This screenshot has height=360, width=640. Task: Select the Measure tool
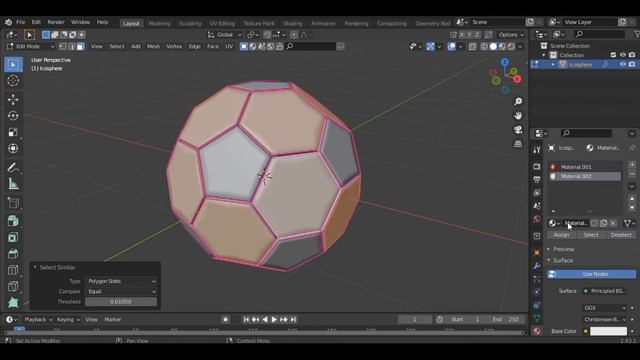[13, 184]
